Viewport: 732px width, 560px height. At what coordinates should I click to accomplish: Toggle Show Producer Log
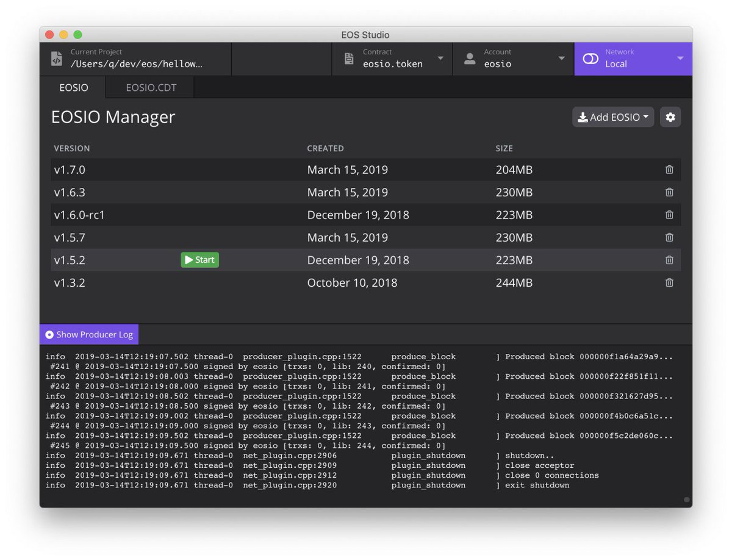click(x=88, y=334)
